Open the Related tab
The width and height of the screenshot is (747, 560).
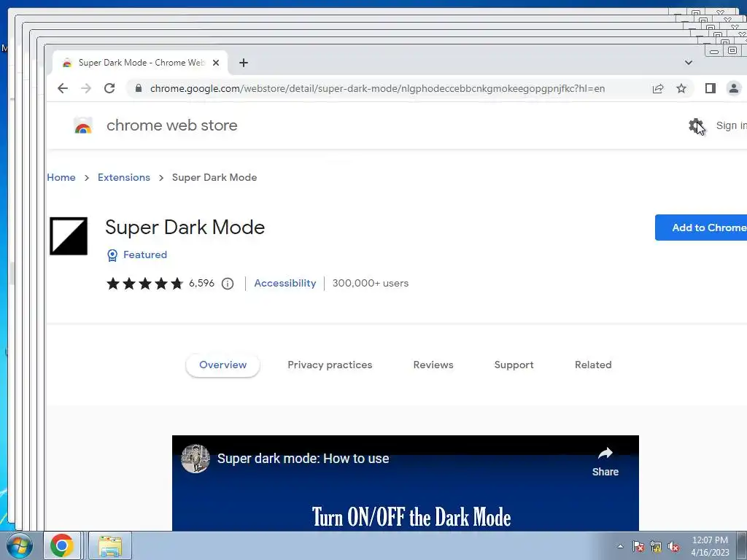point(592,365)
